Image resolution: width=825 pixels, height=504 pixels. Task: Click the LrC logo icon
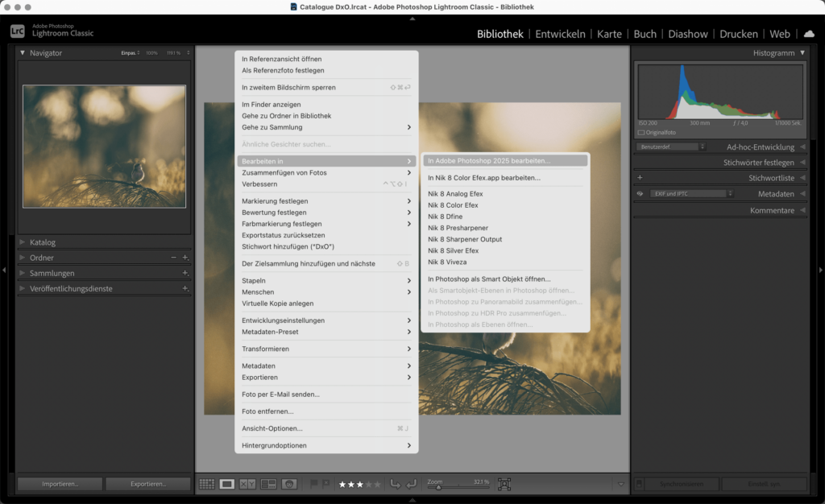18,31
